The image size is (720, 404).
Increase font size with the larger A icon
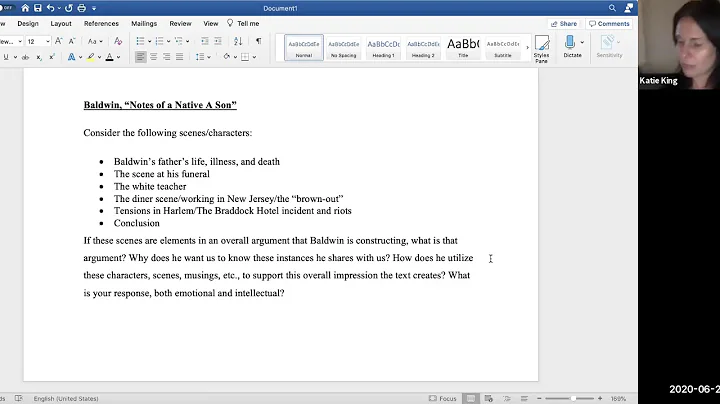[59, 41]
